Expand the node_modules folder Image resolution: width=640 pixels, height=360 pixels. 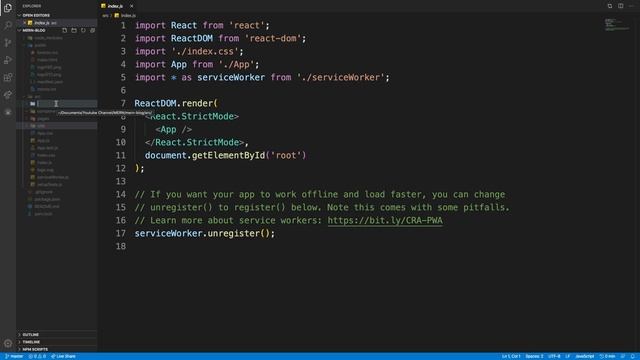pyautogui.click(x=48, y=38)
